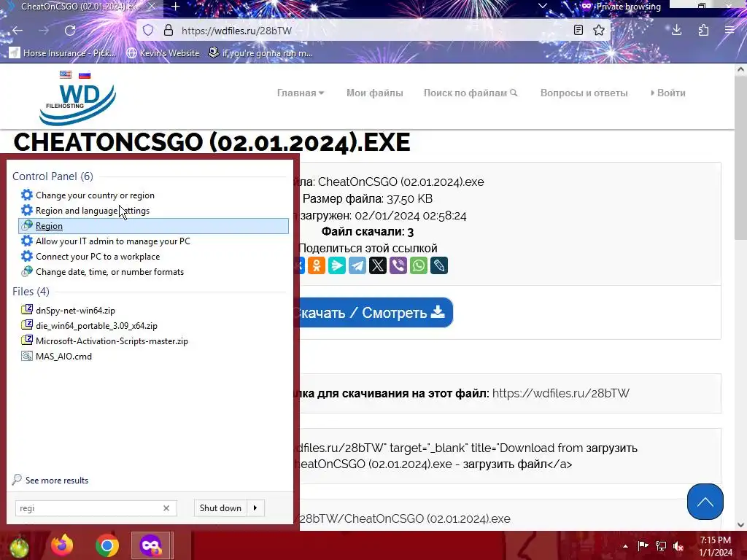Switch site language to English flag
This screenshot has width=747, height=560.
[66, 75]
